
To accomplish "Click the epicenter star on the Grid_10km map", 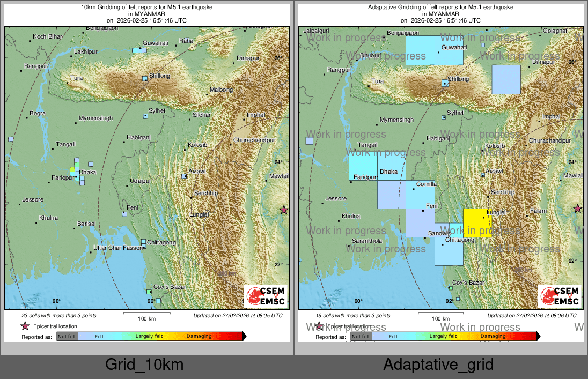I will click(284, 210).
